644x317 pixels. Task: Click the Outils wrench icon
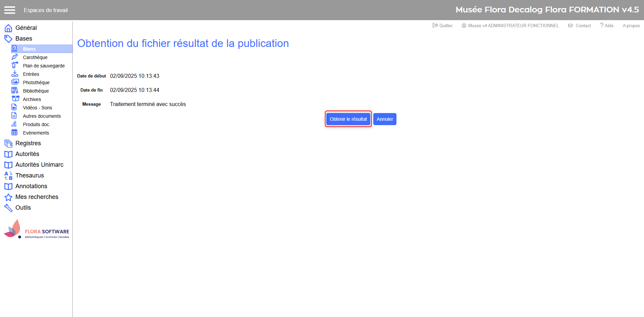pos(8,208)
